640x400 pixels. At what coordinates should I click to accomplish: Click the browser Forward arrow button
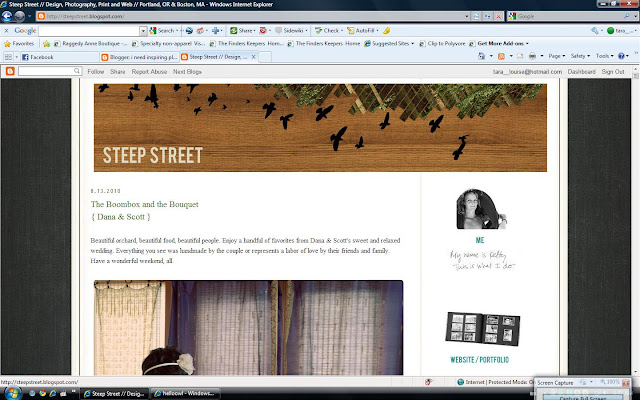tap(19, 16)
